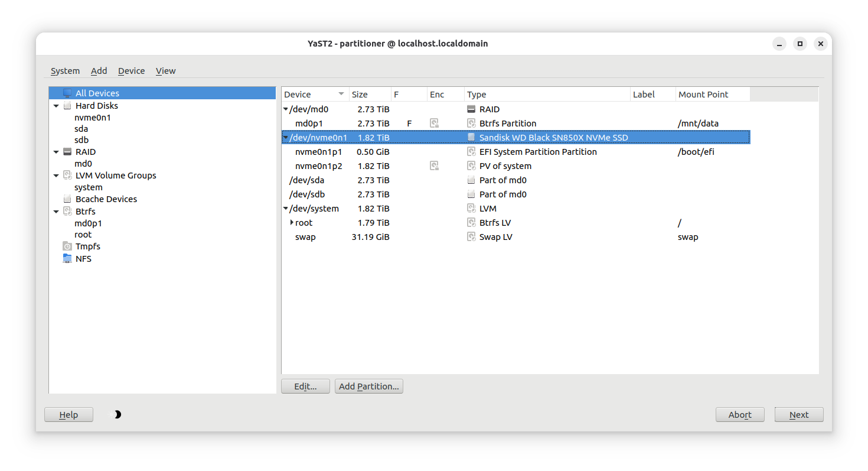Click the PV of system type icon

tap(471, 166)
